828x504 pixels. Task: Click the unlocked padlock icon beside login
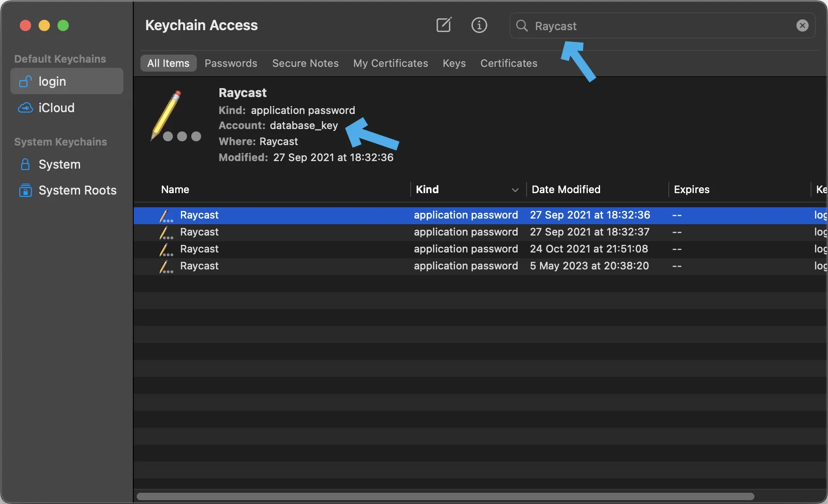25,81
